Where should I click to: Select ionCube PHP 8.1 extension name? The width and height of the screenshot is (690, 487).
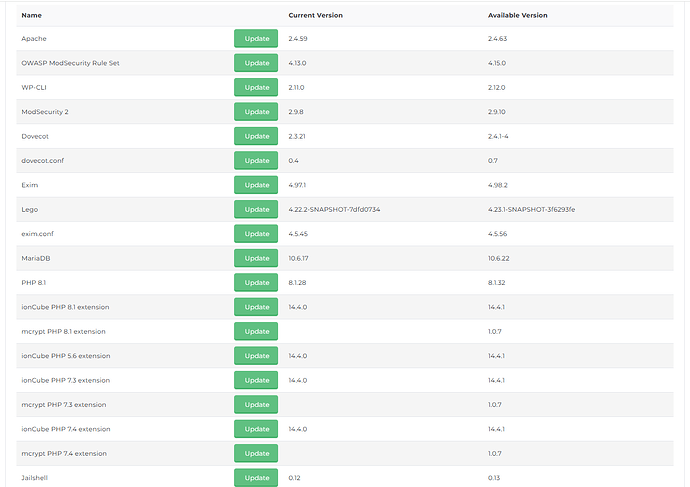65,307
